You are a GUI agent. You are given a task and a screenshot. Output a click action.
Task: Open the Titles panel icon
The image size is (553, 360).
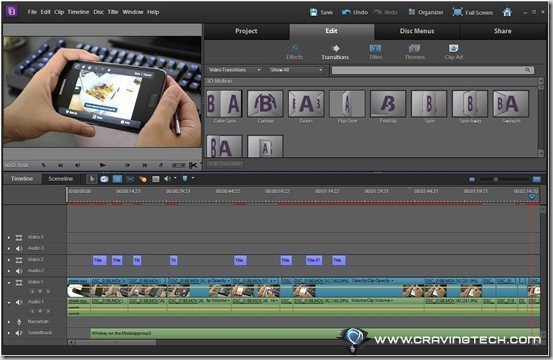pos(375,51)
